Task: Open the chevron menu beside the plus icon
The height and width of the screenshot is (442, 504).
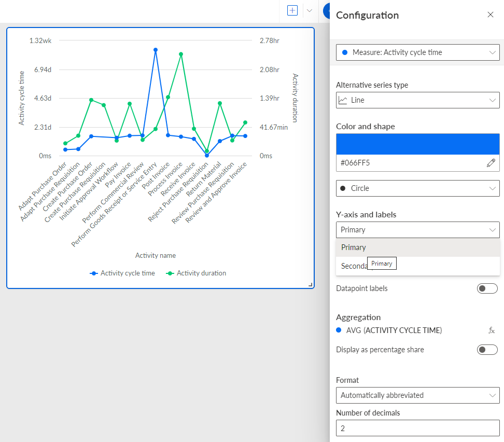Action: pyautogui.click(x=310, y=10)
